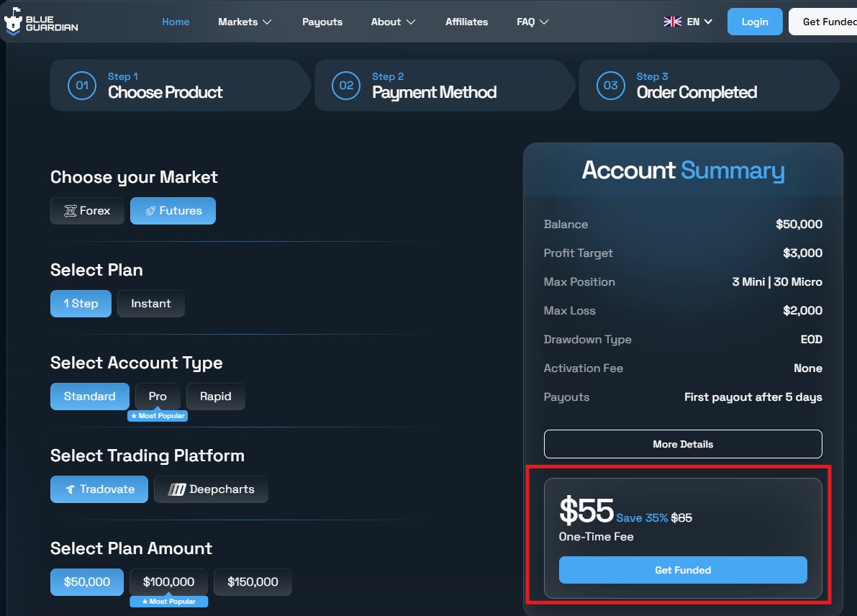Choose the Instant plan
The image size is (857, 616).
[x=151, y=304]
